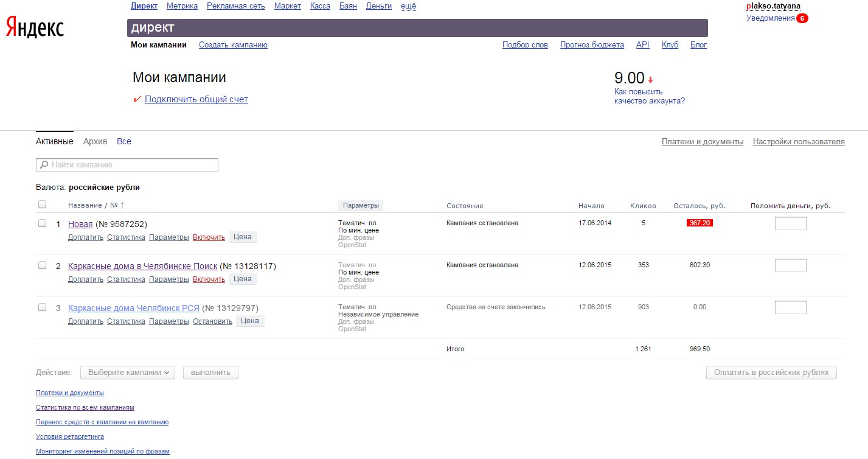Click Цена button for campaign Новая
868x459 pixels.
(x=243, y=237)
